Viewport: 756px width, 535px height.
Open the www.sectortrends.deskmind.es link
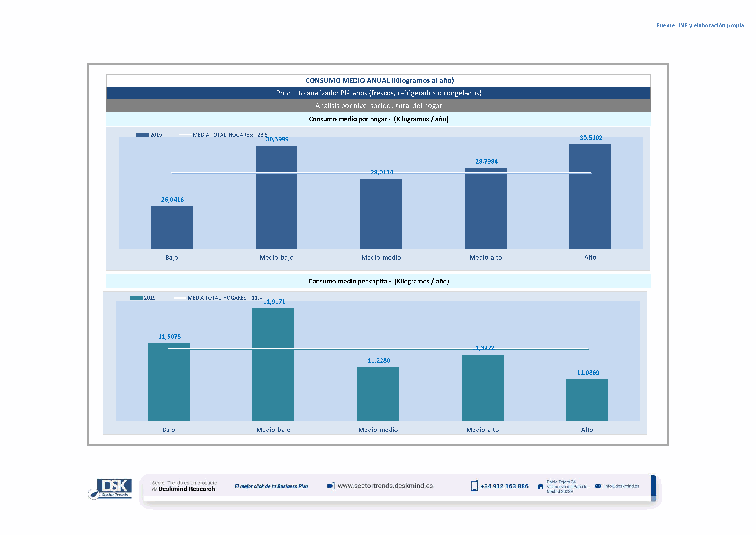(385, 486)
